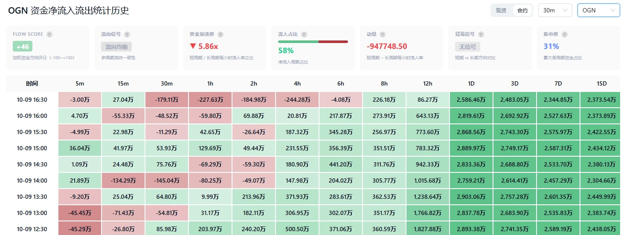Screen dimensions: 644x235
Task: Click the 371.93万 cell
Action: (297, 197)
